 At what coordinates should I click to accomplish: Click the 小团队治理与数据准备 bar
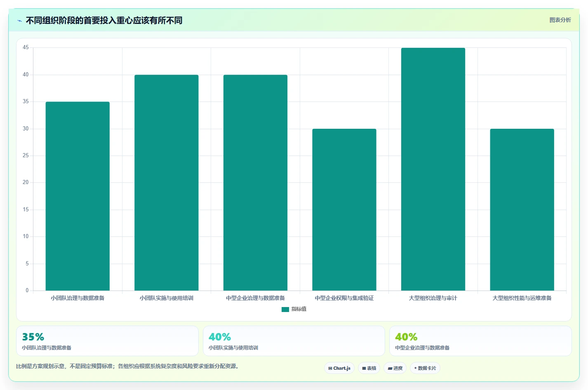click(x=78, y=196)
